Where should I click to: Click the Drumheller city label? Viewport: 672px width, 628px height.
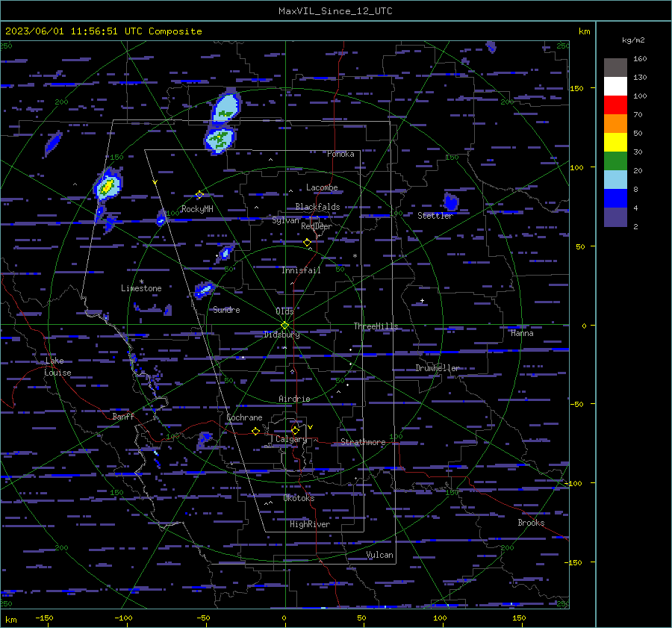437,368
